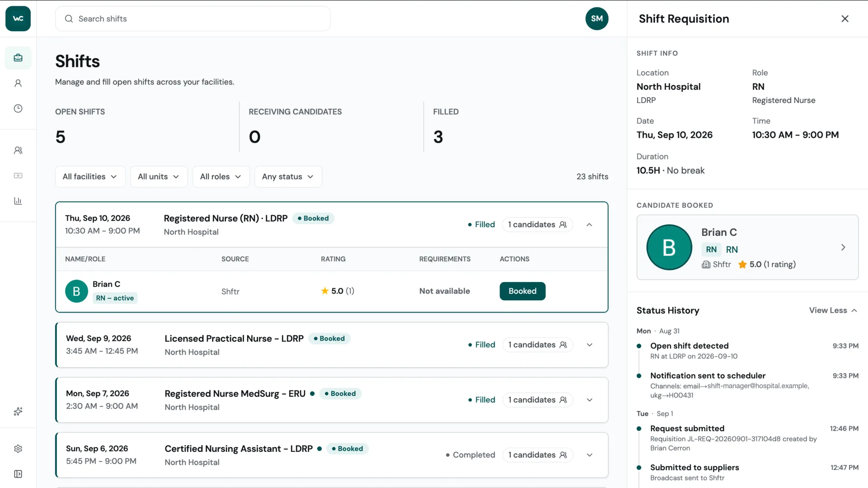Click the '23 shifts' total label
Screen dimensions: 868x488
point(592,177)
